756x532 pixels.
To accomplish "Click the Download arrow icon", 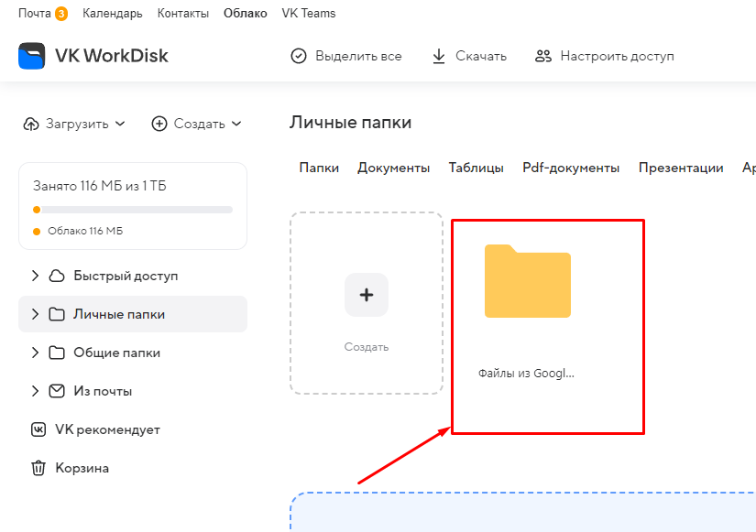I will [x=439, y=56].
